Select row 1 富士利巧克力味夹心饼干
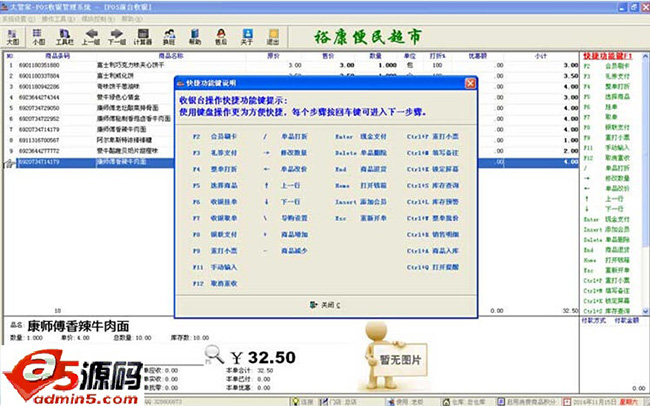Viewport: 650px width, 406px height. coord(291,65)
